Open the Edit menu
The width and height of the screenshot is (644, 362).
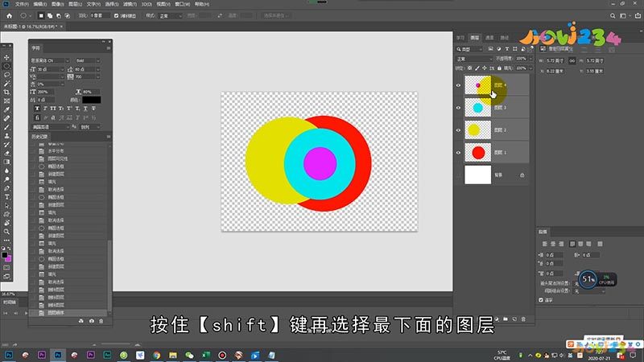click(39, 4)
